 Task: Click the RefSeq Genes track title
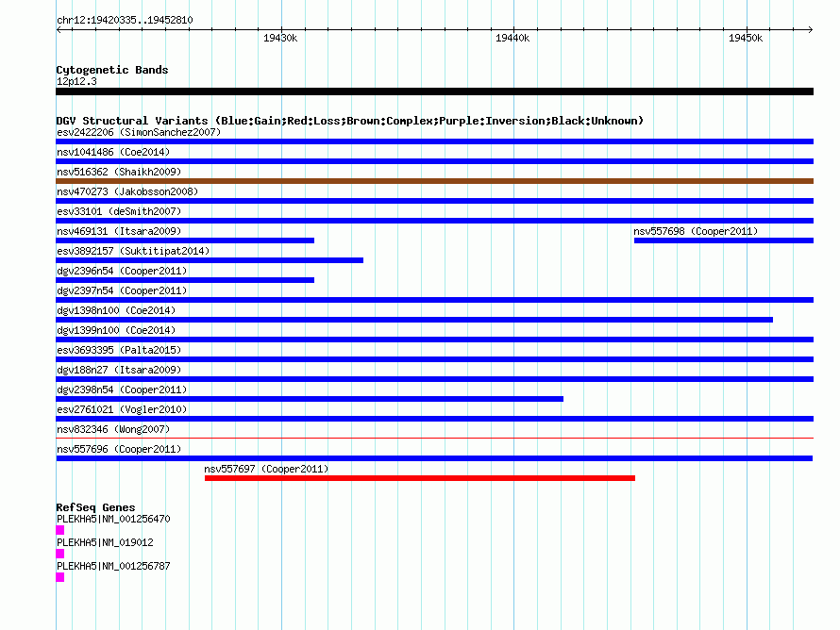pos(95,507)
